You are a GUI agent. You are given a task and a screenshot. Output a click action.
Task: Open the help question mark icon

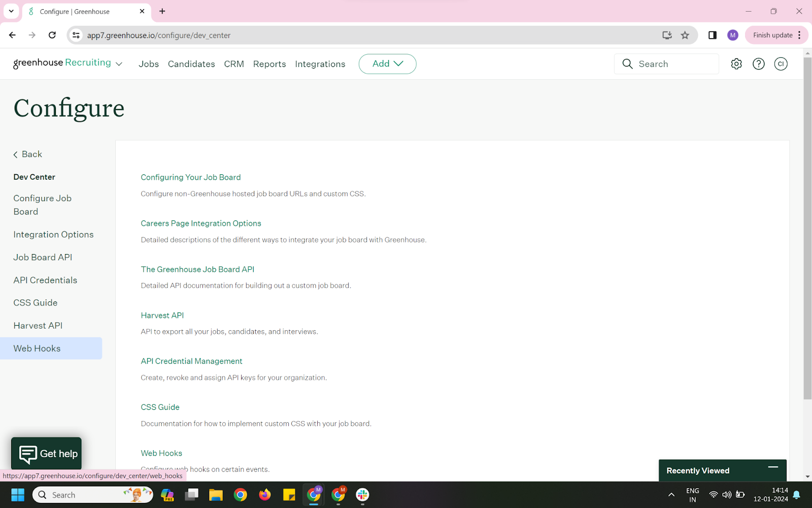(759, 64)
